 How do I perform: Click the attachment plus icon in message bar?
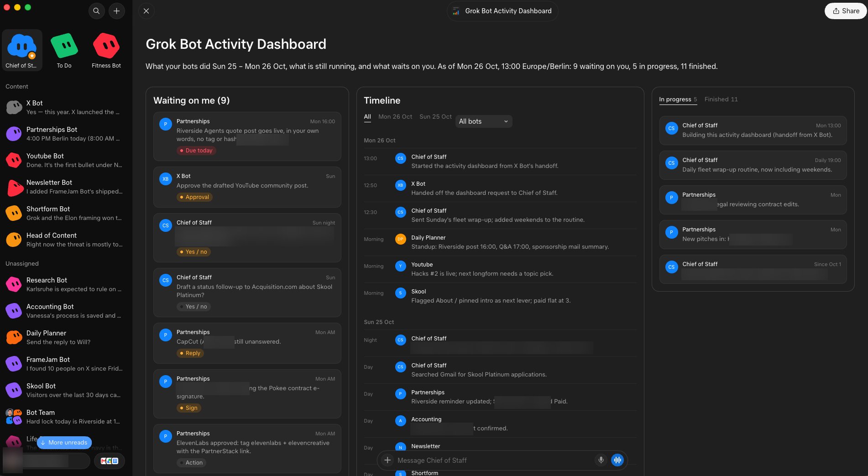(387, 460)
